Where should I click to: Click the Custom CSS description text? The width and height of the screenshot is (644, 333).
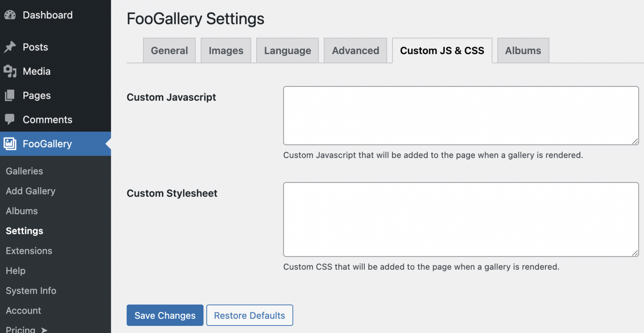(x=421, y=267)
